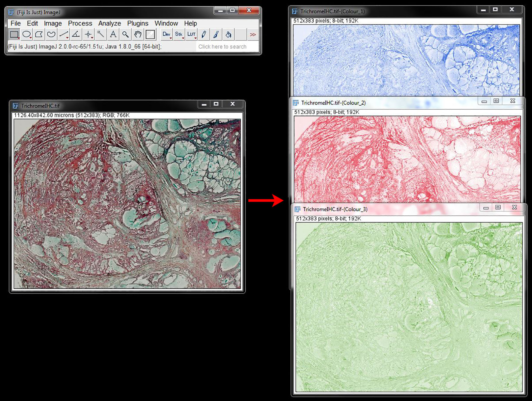Open the Analyze menu
The image size is (532, 401).
tap(109, 23)
